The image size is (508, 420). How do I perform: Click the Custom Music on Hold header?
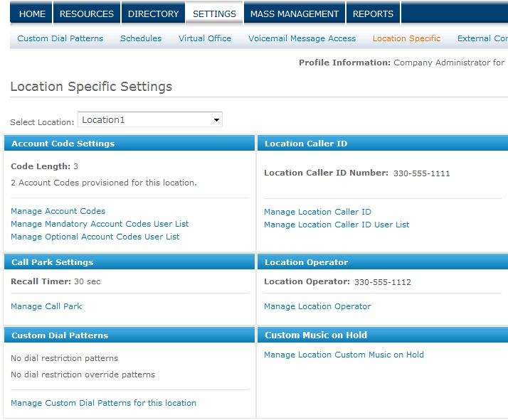[383, 335]
